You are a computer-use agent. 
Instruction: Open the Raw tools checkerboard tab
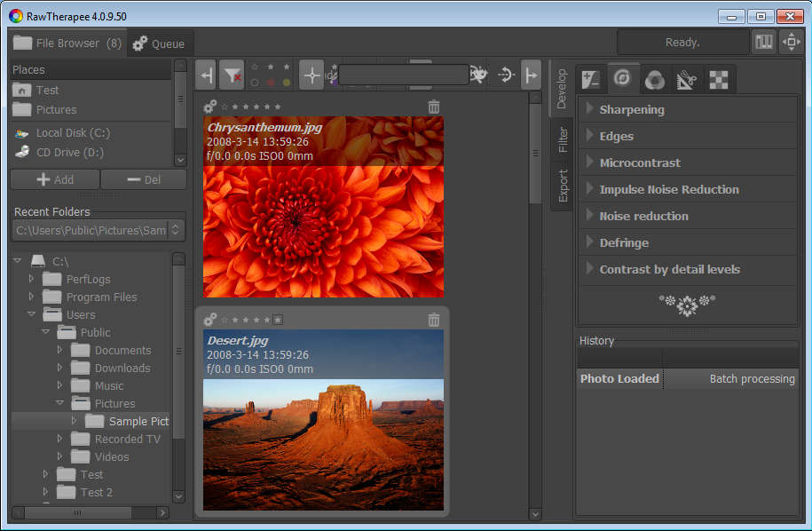719,80
